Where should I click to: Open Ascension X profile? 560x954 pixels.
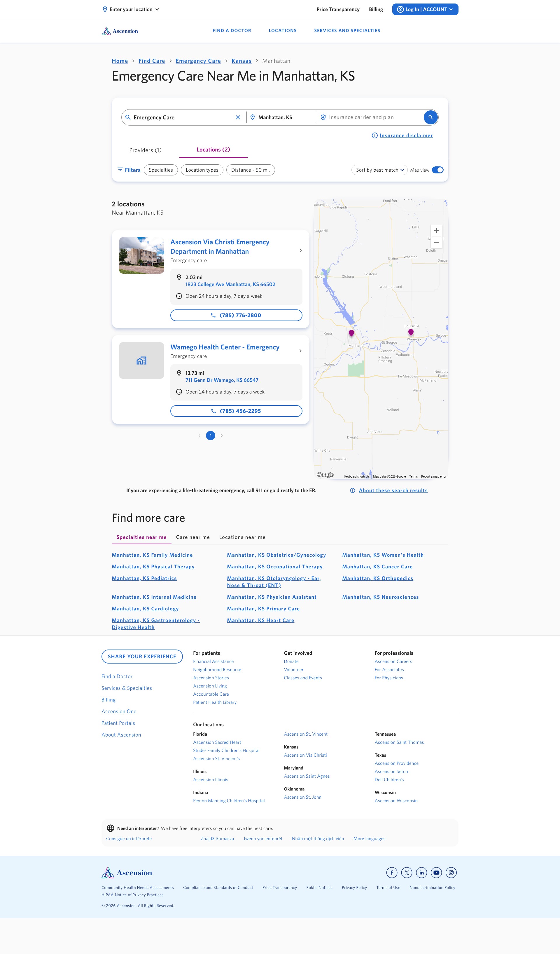[x=407, y=872]
